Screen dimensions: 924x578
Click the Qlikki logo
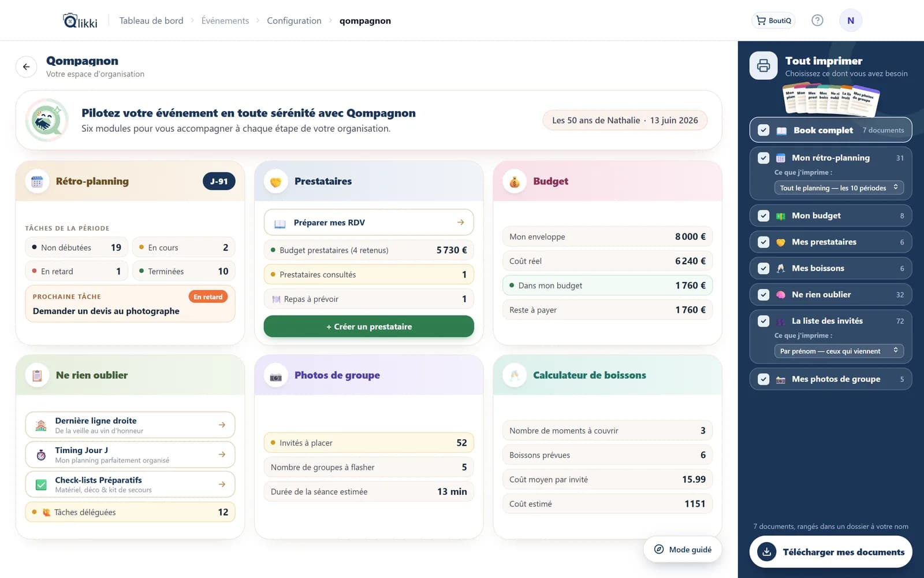80,21
